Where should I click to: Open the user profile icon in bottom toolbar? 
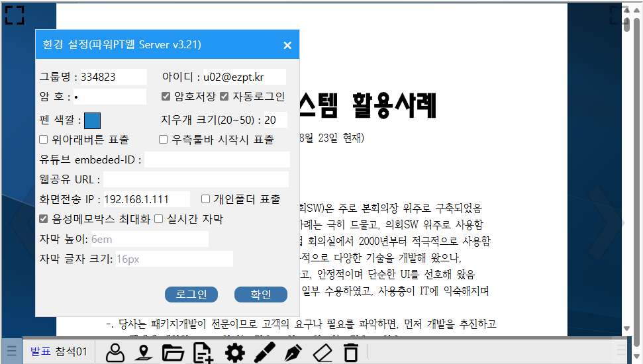[x=115, y=353]
